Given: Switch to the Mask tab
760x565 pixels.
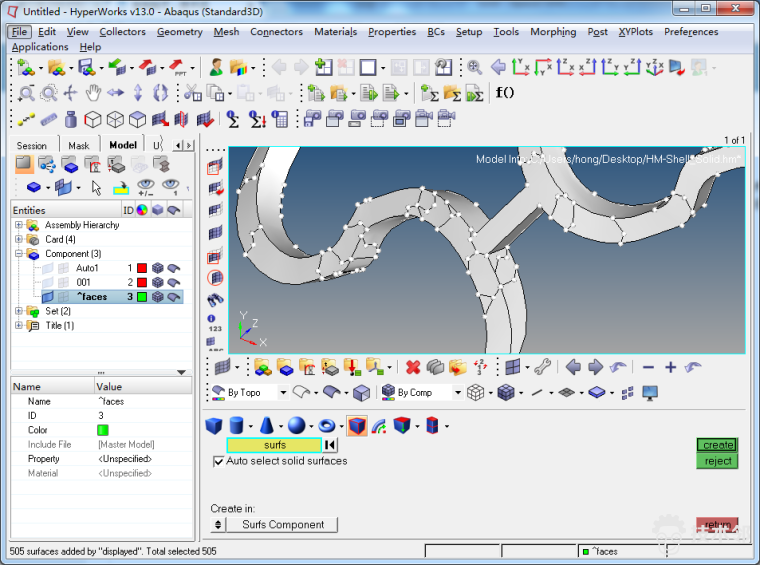Looking at the screenshot, I should point(78,145).
